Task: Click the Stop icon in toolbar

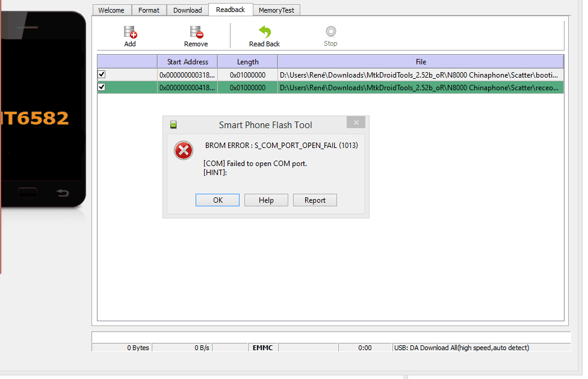Action: [x=331, y=31]
